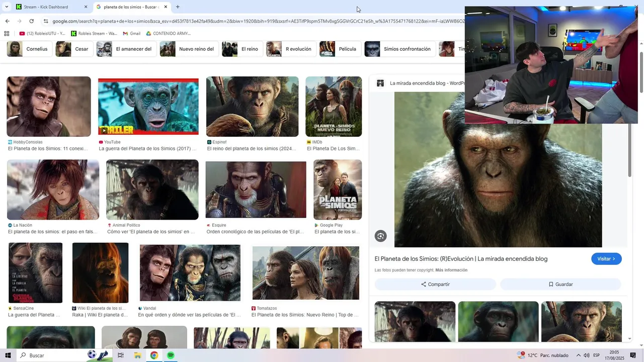Open the Raka wiki orange ape image
This screenshot has width=644, height=362.
(100, 273)
